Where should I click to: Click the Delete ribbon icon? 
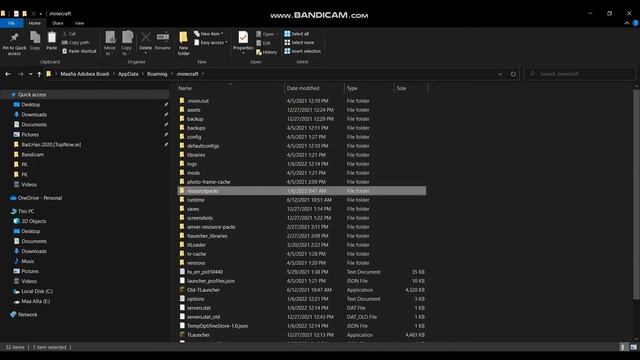click(x=145, y=42)
